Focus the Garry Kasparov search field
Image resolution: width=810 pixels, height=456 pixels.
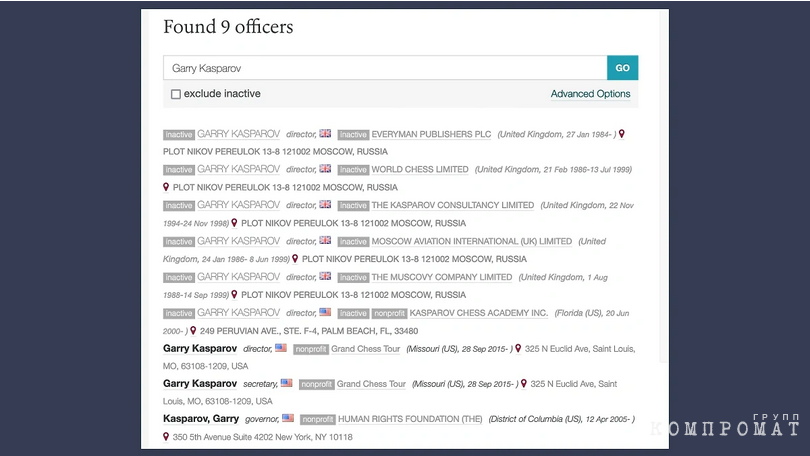coord(385,68)
